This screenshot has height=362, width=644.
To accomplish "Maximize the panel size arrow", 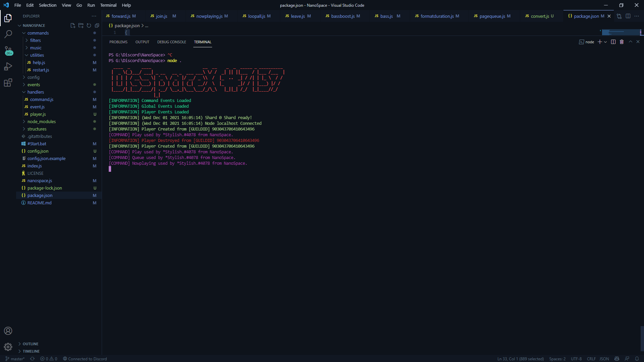I will click(631, 42).
